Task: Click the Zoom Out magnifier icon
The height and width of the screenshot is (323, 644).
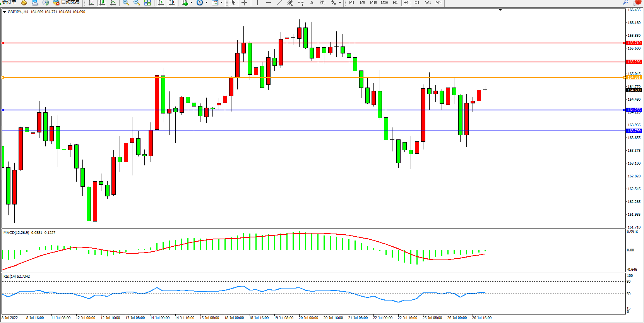Action: 137,3
